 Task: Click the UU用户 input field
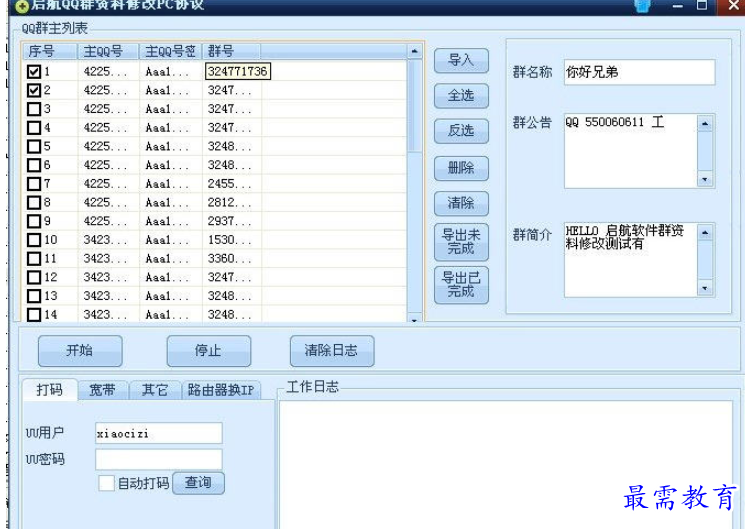[x=159, y=433]
